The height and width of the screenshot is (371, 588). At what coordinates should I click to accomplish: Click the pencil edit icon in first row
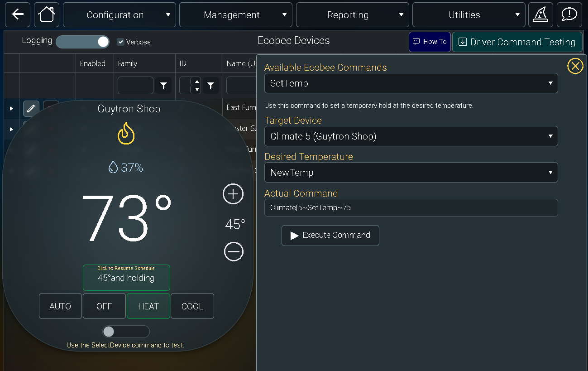tap(31, 108)
